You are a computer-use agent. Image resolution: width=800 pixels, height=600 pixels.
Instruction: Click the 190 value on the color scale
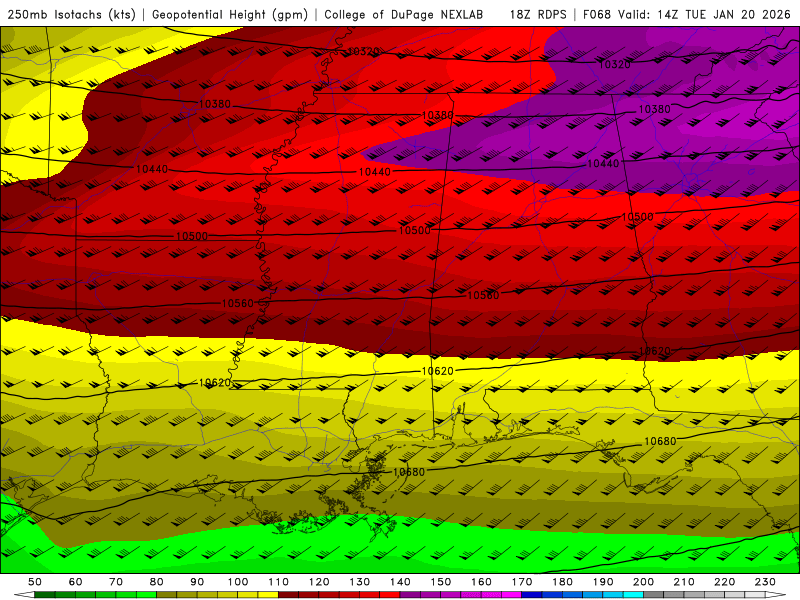(603, 582)
